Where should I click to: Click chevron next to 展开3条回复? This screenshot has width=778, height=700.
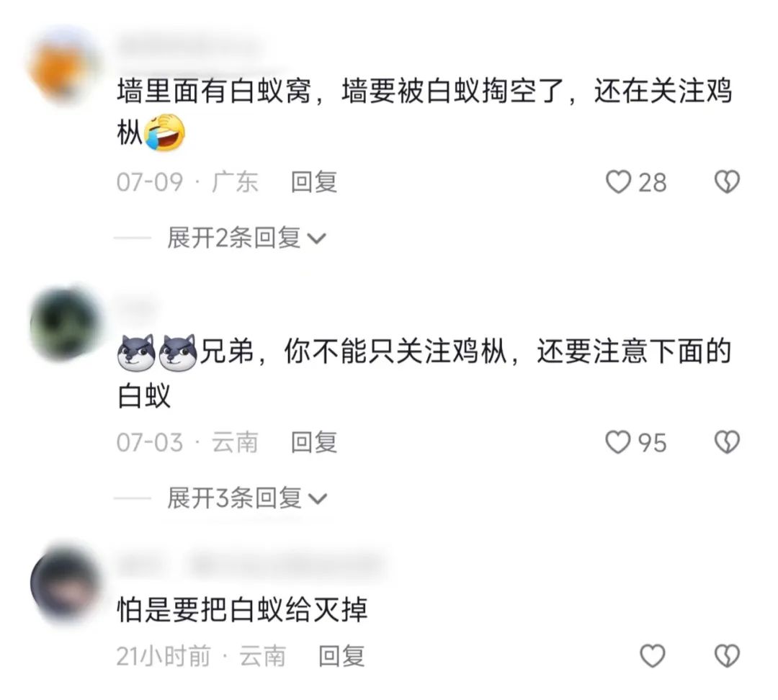click(318, 499)
